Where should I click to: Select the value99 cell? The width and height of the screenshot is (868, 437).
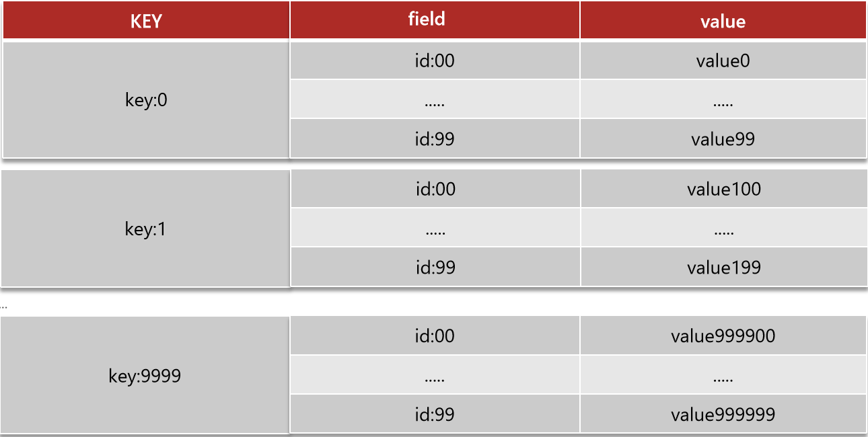pyautogui.click(x=723, y=139)
